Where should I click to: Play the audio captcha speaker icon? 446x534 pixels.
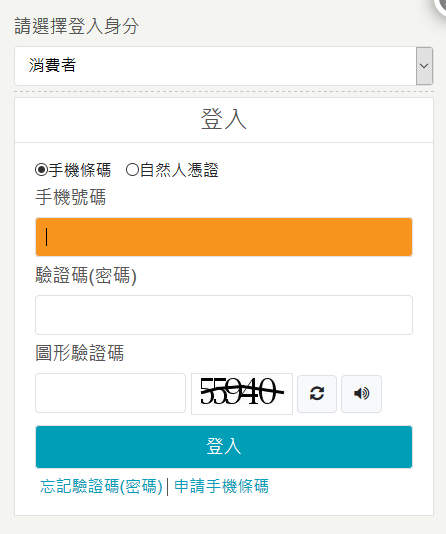361,394
